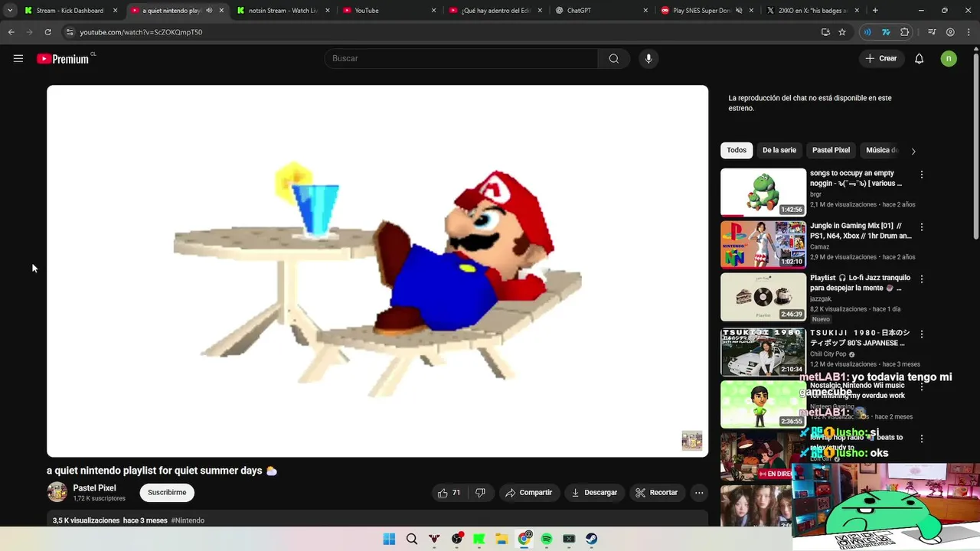The image size is (980, 551).
Task: Open Windows taskbar search
Action: pyautogui.click(x=412, y=539)
